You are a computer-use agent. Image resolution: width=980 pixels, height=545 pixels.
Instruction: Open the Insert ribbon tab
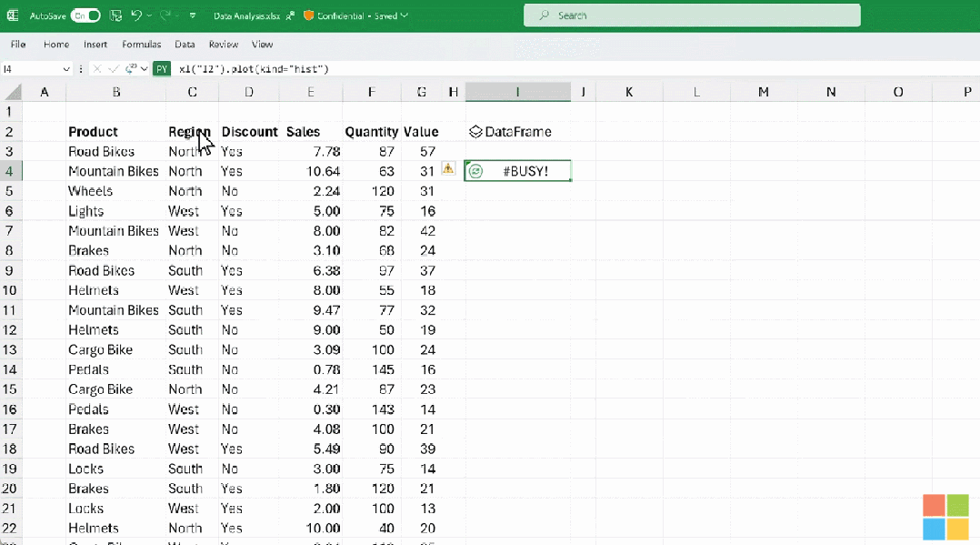click(95, 44)
